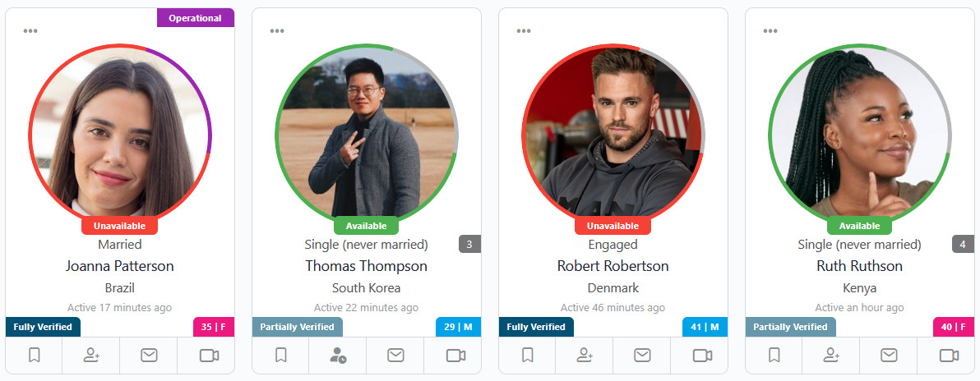Open the three-dot menu on Thomas Thompson's card
This screenshot has width=980, height=381.
point(277,31)
